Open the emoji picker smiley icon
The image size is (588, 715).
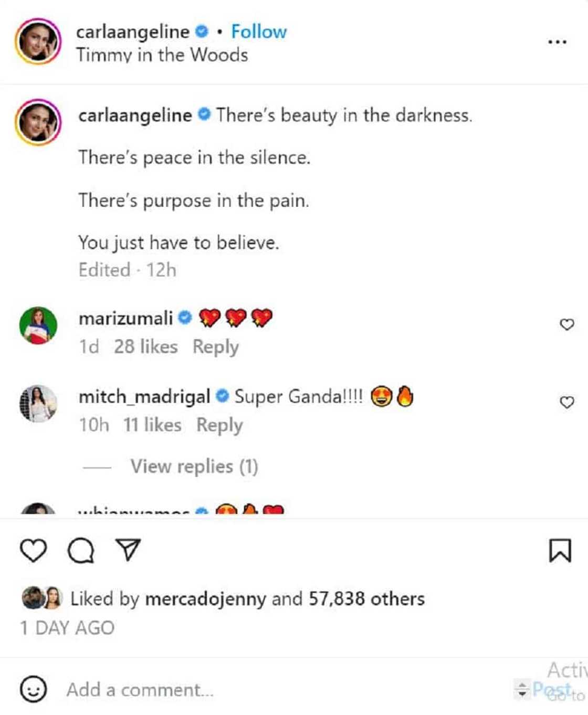point(33,689)
